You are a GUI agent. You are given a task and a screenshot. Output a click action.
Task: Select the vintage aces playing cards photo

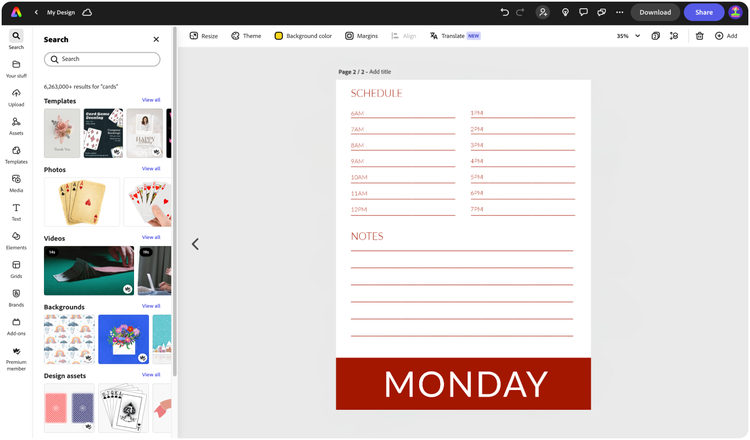coord(82,202)
